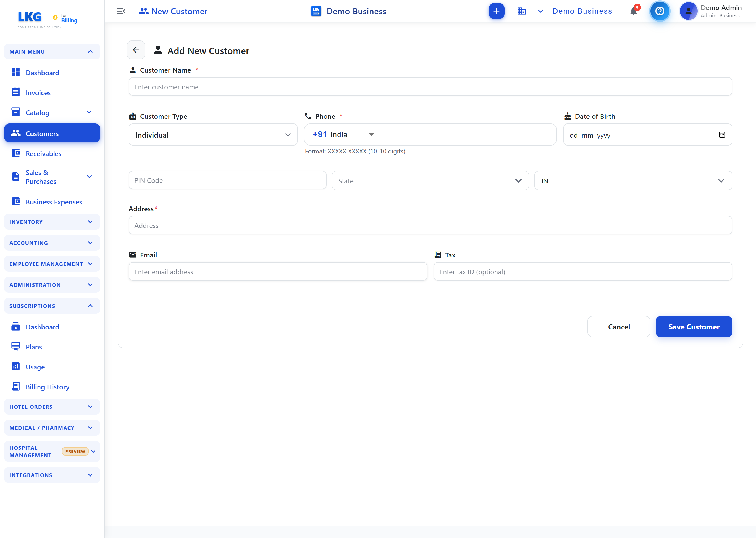Open the Date of Birth calendar picker icon

pyautogui.click(x=722, y=135)
